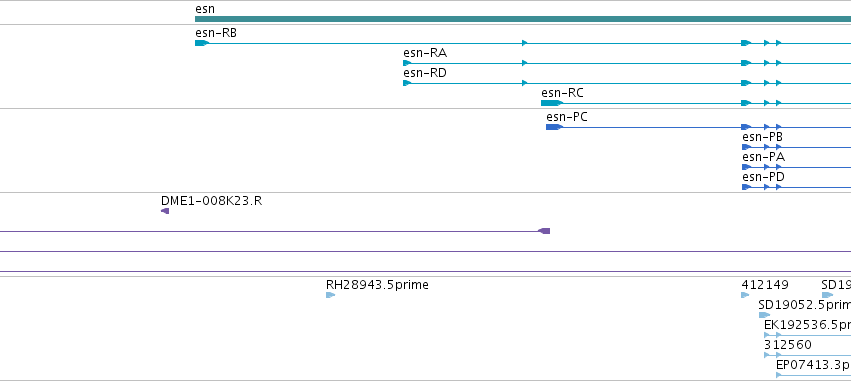Click the "esn-PC" protein label
Viewport: 851px width, 381px height.
click(x=567, y=117)
